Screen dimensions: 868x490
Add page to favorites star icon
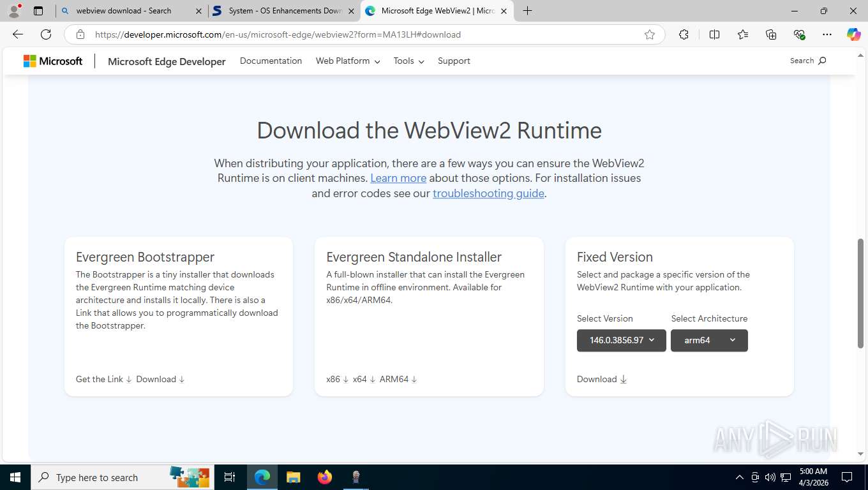[650, 34]
